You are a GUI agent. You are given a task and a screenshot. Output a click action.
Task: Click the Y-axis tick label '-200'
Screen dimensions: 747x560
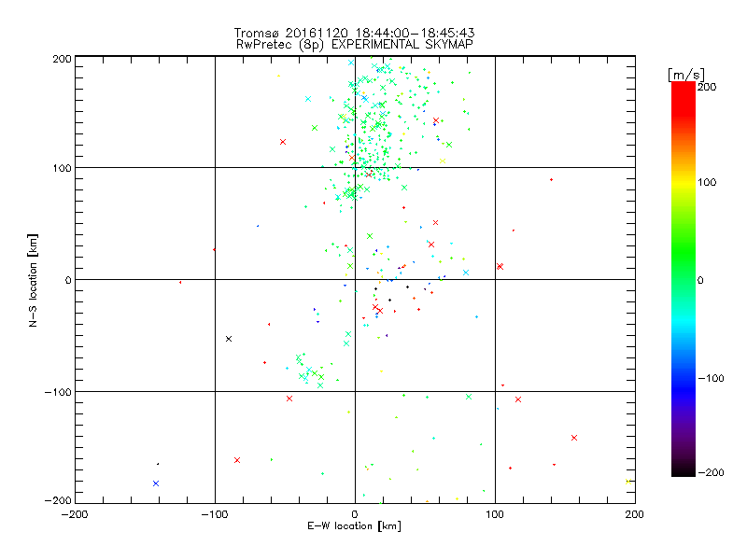point(58,500)
